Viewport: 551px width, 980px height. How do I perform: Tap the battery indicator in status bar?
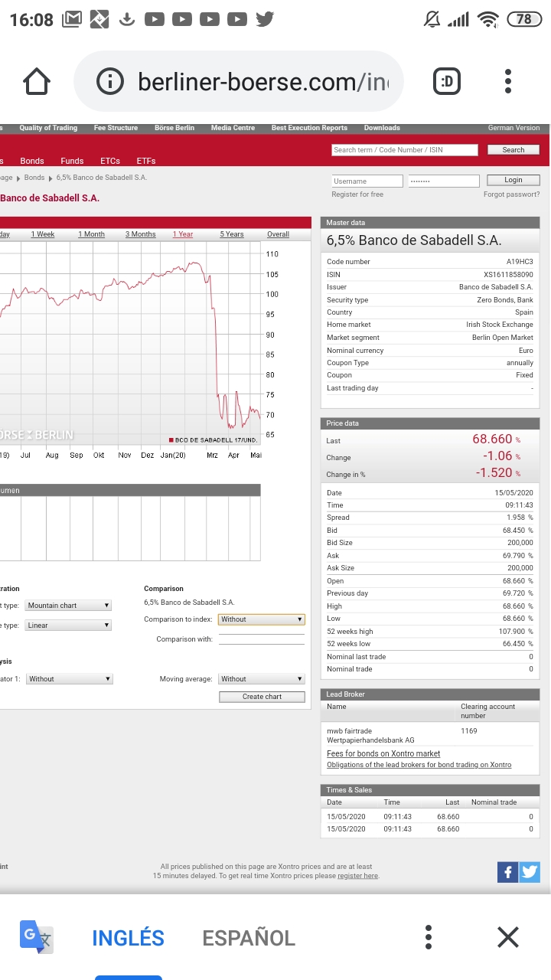coord(524,19)
